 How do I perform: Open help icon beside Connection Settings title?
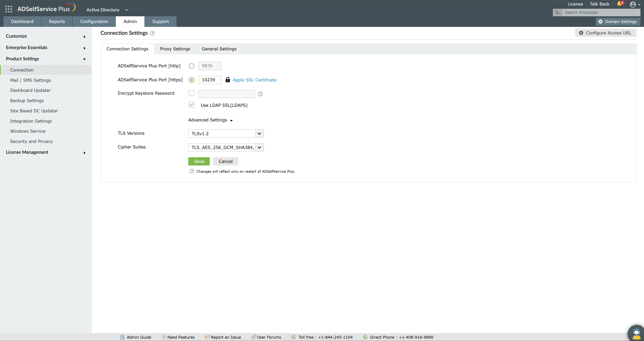[x=152, y=33]
